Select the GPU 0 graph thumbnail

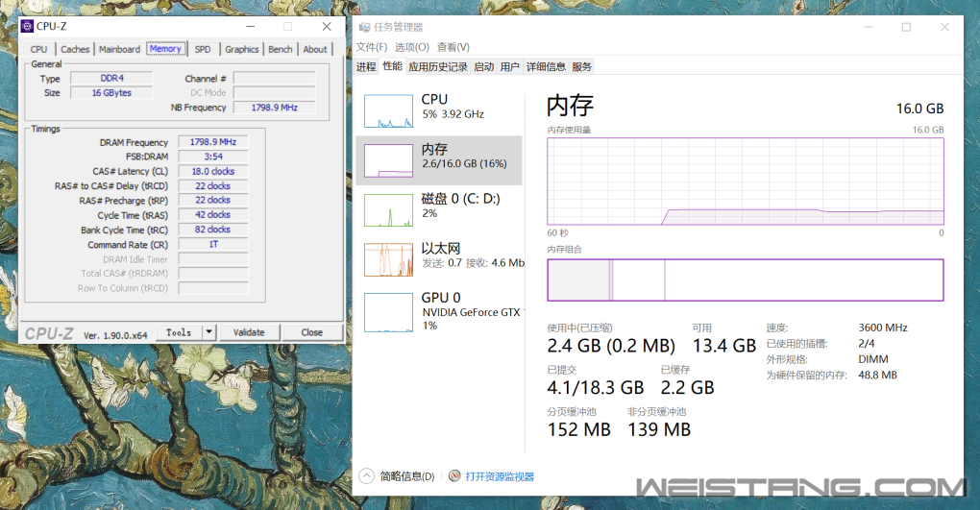388,312
